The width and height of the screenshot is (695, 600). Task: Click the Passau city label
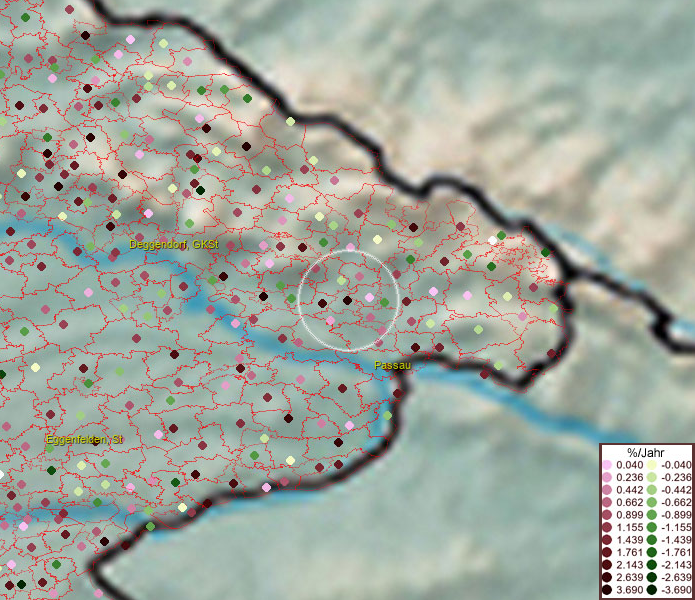pyautogui.click(x=392, y=366)
